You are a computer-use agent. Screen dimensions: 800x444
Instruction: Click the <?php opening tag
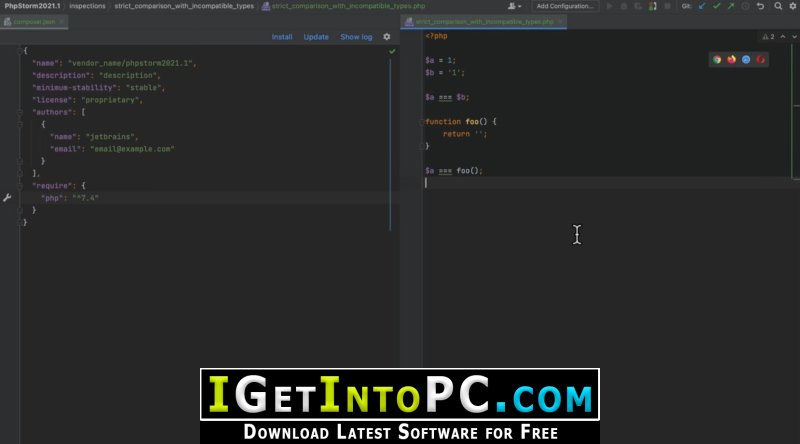(x=436, y=36)
